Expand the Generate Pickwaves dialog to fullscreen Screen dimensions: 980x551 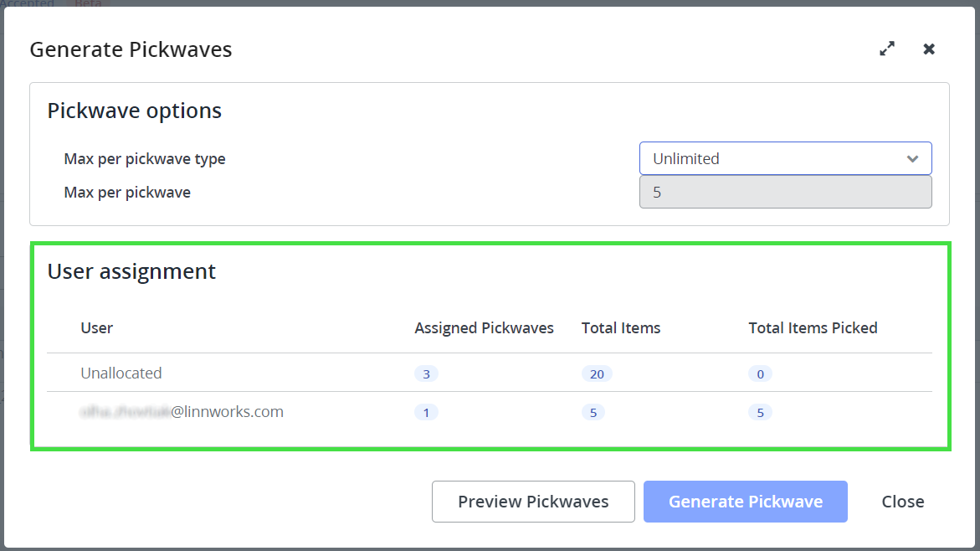click(887, 49)
